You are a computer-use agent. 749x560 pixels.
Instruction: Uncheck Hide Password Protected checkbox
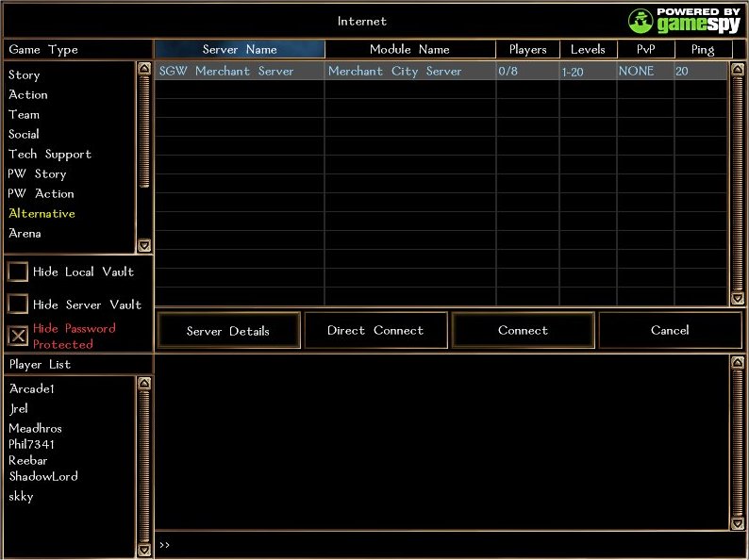(x=18, y=337)
